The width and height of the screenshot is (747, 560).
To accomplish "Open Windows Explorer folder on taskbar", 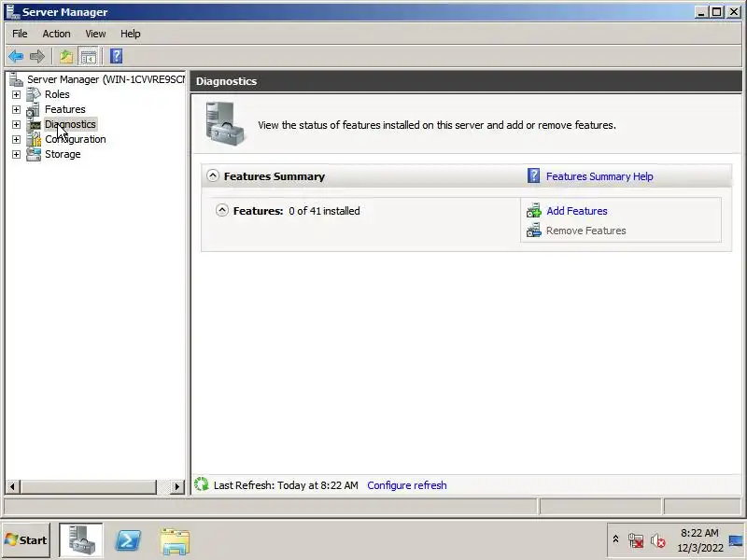I will pyautogui.click(x=175, y=541).
